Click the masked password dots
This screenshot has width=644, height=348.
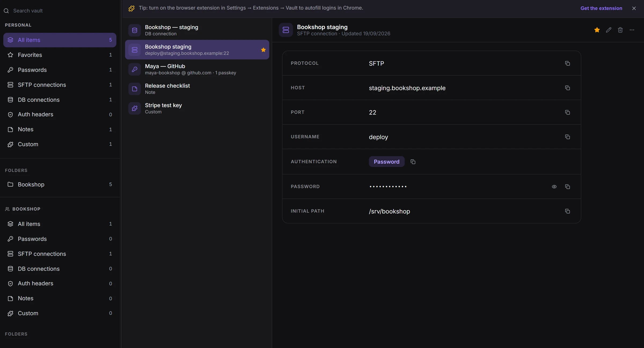point(388,187)
